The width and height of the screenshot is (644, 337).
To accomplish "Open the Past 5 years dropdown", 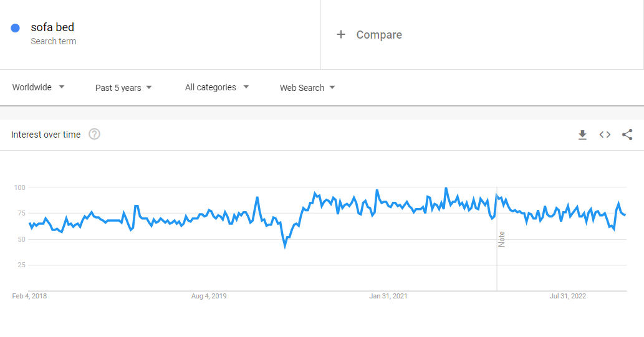I will (123, 88).
